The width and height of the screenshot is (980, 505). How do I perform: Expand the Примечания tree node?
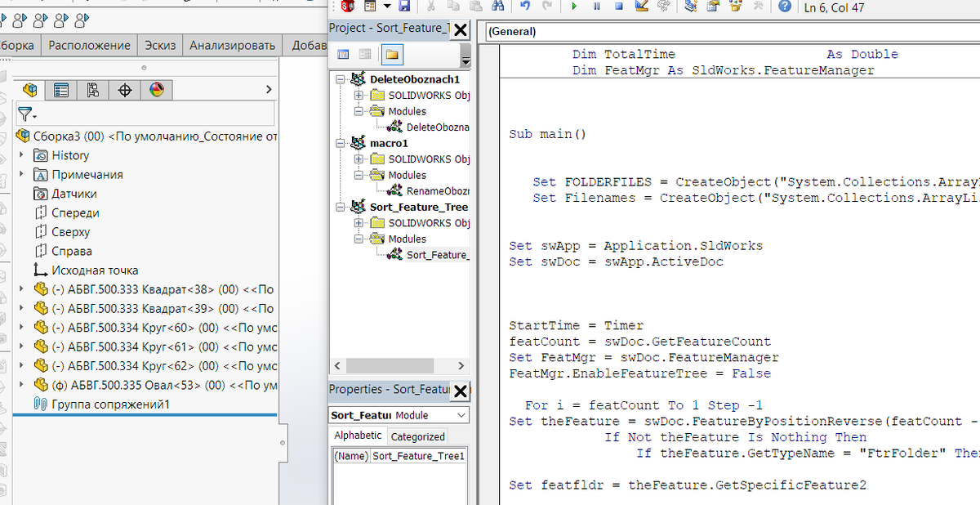21,174
